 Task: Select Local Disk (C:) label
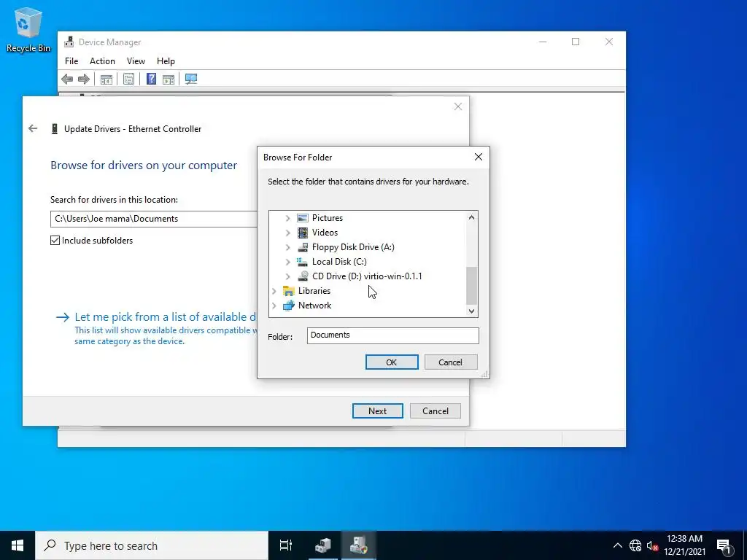coord(339,262)
